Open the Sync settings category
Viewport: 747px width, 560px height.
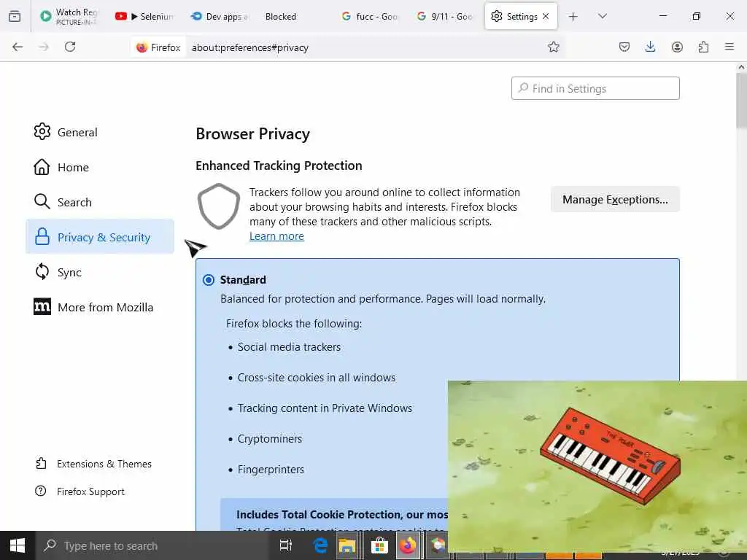click(x=100, y=273)
